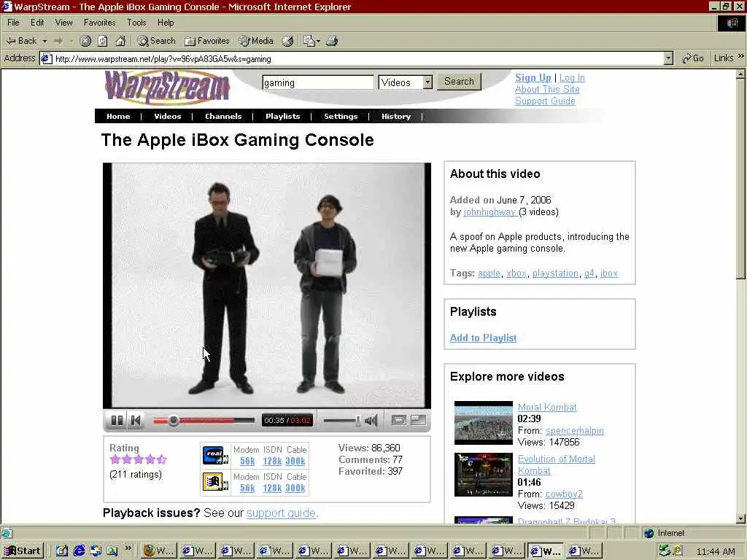Expand the address bar dropdown arrow
The width and height of the screenshot is (747, 560).
tap(668, 58)
